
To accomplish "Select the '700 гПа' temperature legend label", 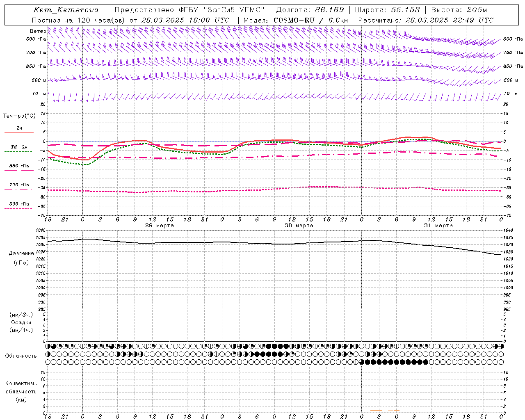I will (x=19, y=185).
